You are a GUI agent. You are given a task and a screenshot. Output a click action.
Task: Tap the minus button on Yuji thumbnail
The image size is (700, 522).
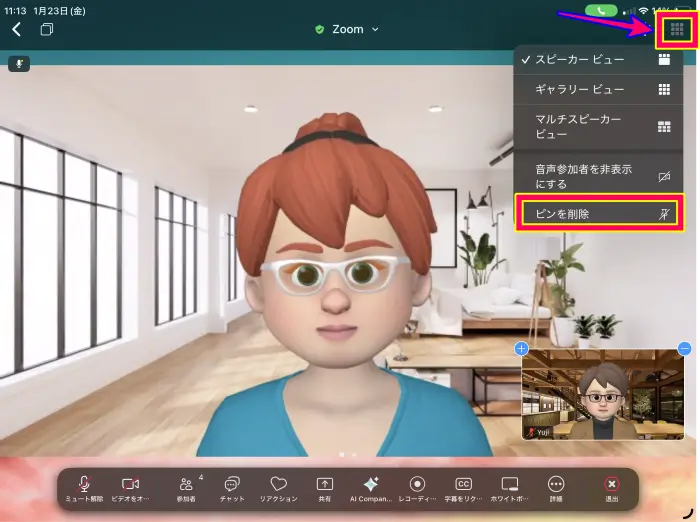point(684,349)
